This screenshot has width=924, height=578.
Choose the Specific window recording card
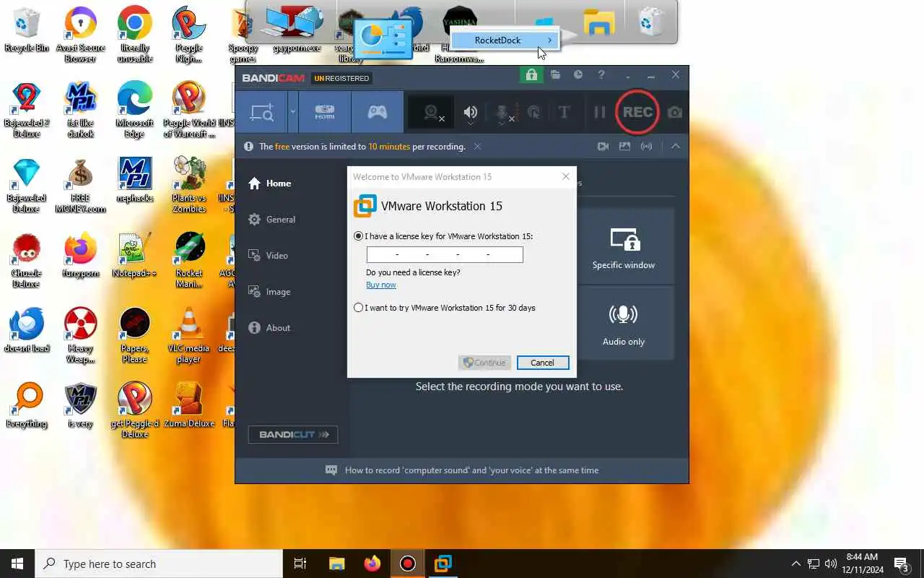(x=624, y=246)
